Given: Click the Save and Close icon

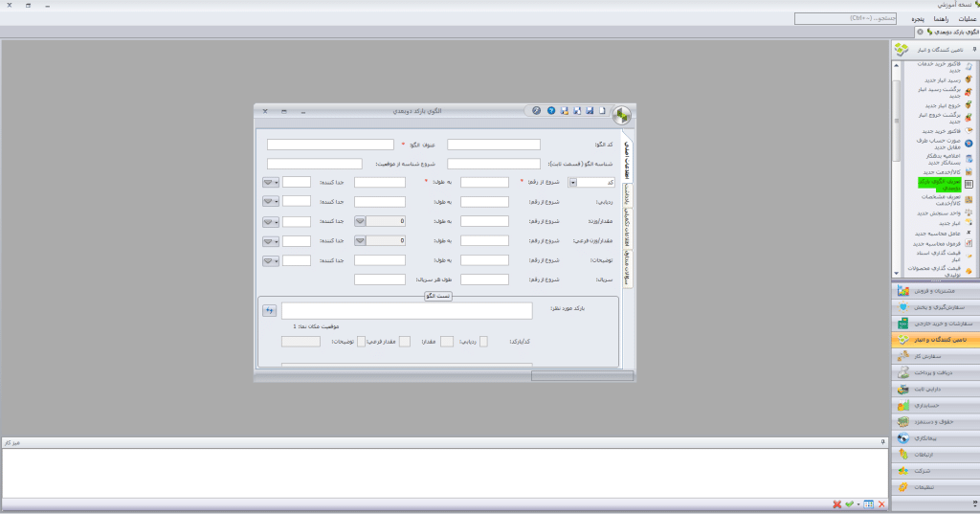Looking at the screenshot, I should (x=565, y=111).
